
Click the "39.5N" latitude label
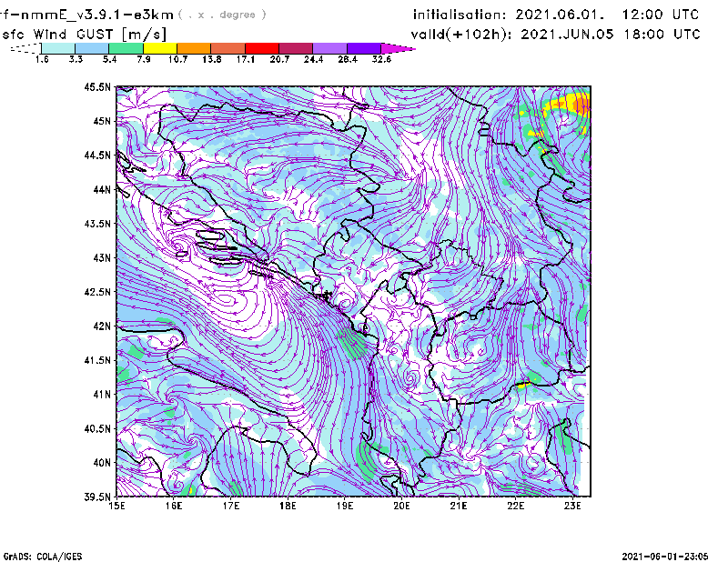(97, 497)
